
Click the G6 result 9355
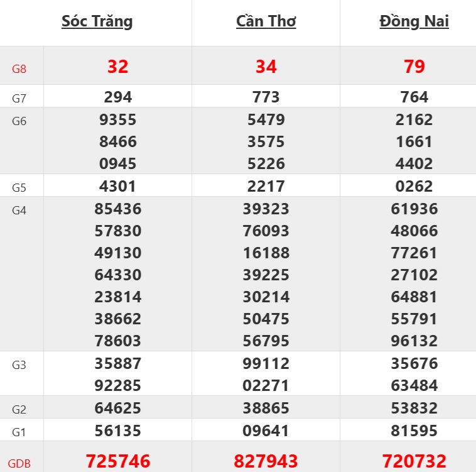click(118, 119)
